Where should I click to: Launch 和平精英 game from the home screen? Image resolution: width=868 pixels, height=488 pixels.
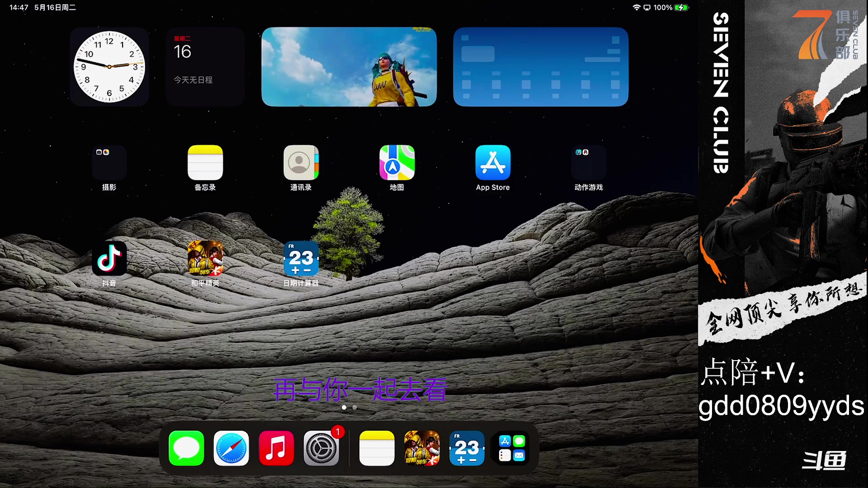coord(205,258)
